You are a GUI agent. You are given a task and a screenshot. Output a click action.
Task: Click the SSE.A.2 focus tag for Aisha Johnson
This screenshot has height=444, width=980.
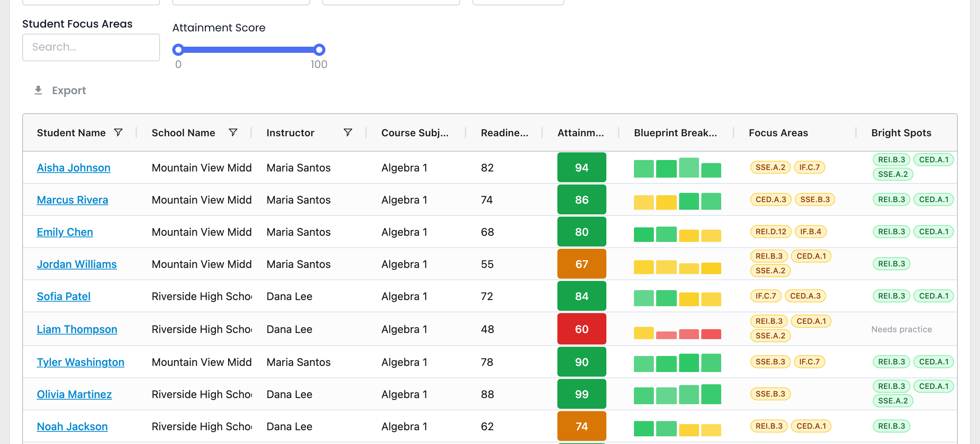770,167
